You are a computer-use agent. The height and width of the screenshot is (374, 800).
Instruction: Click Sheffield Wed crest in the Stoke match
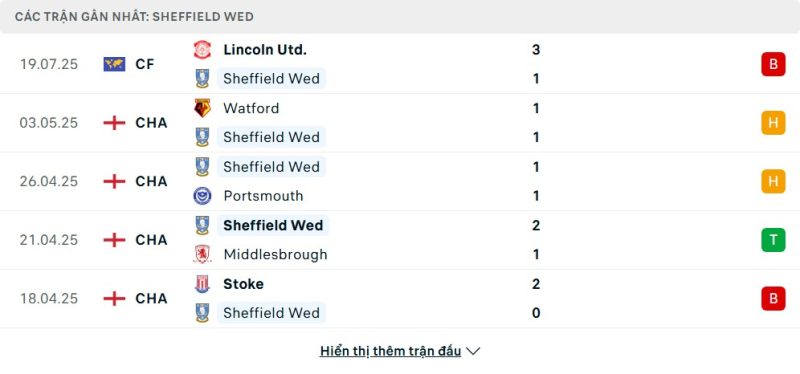[x=203, y=313]
